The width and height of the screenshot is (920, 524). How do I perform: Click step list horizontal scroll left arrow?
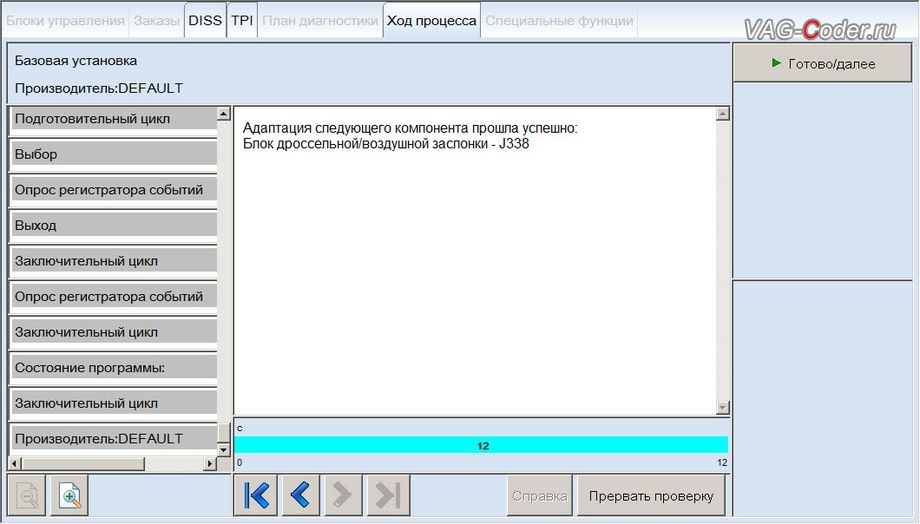coord(15,464)
